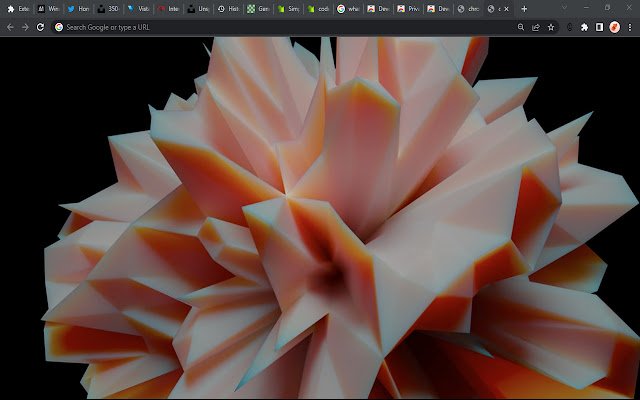This screenshot has width=640, height=400.
Task: Expand the tab search chevron
Action: coord(564,7)
